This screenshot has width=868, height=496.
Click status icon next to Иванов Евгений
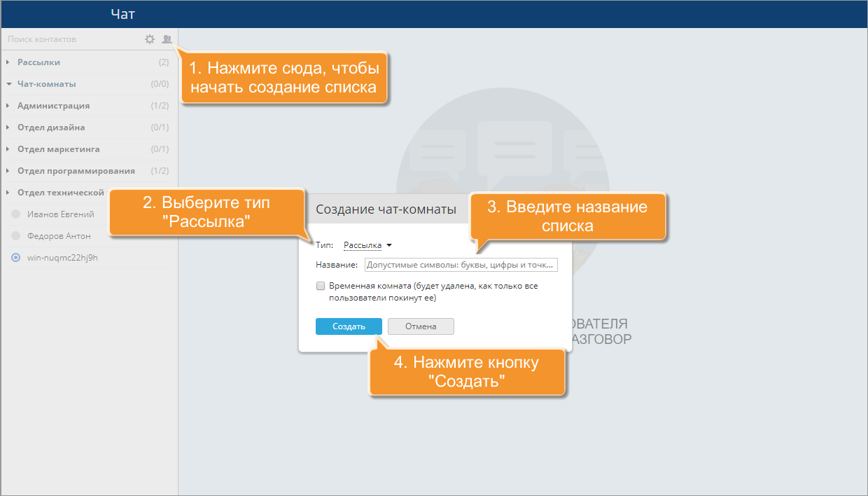16,214
